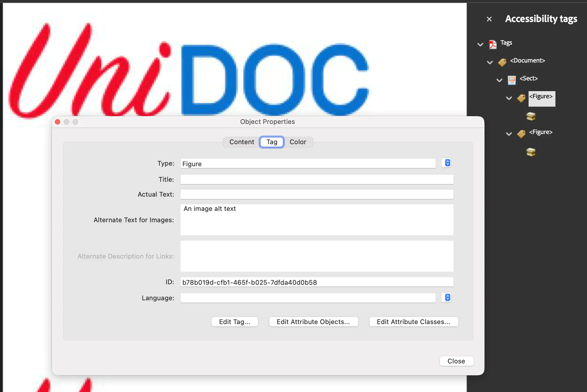Open the Type dropdown stepper

447,163
